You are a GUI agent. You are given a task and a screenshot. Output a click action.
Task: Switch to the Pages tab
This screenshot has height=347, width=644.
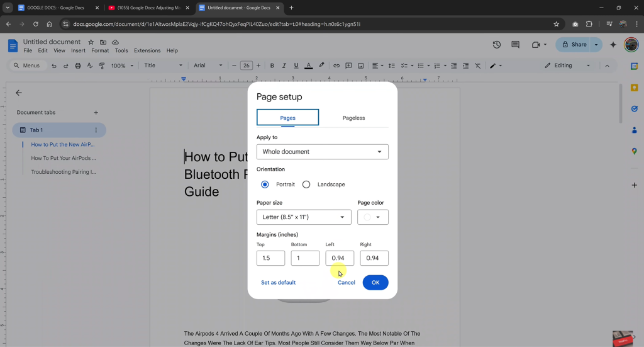click(287, 118)
